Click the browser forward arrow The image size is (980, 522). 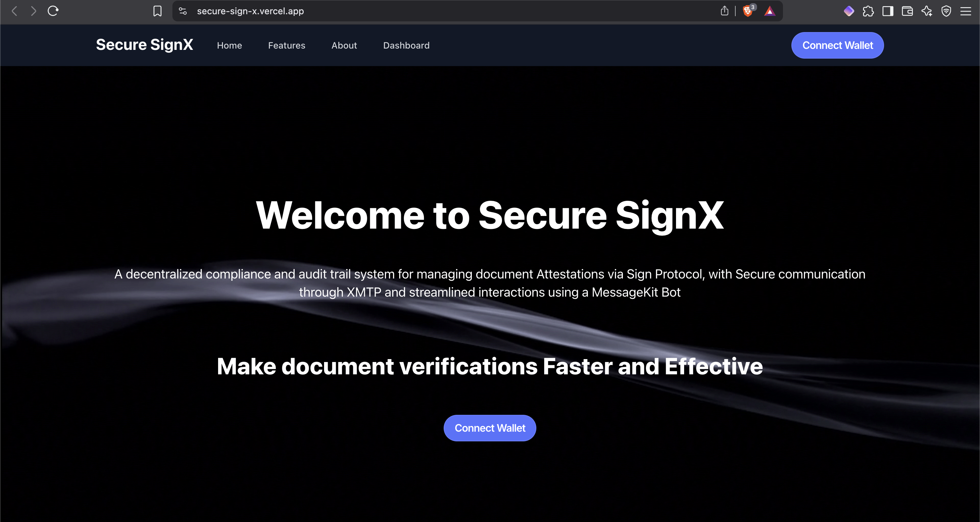point(33,11)
